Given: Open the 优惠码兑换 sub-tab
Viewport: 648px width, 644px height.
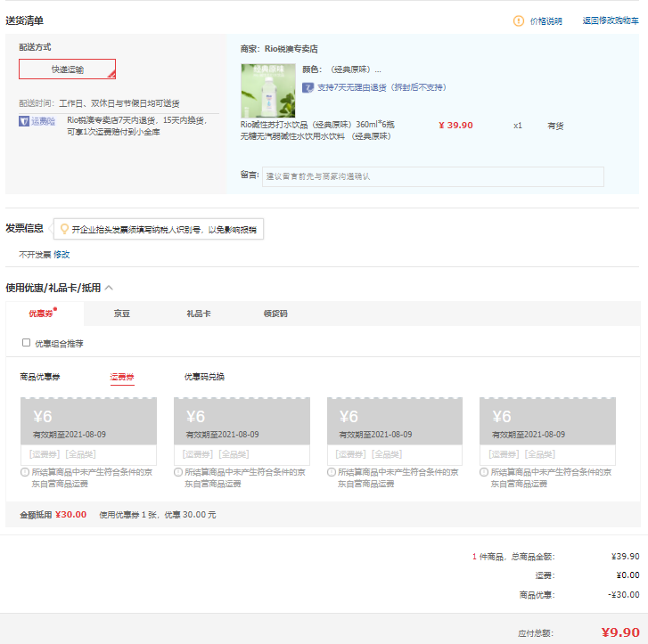Looking at the screenshot, I should 204,377.
